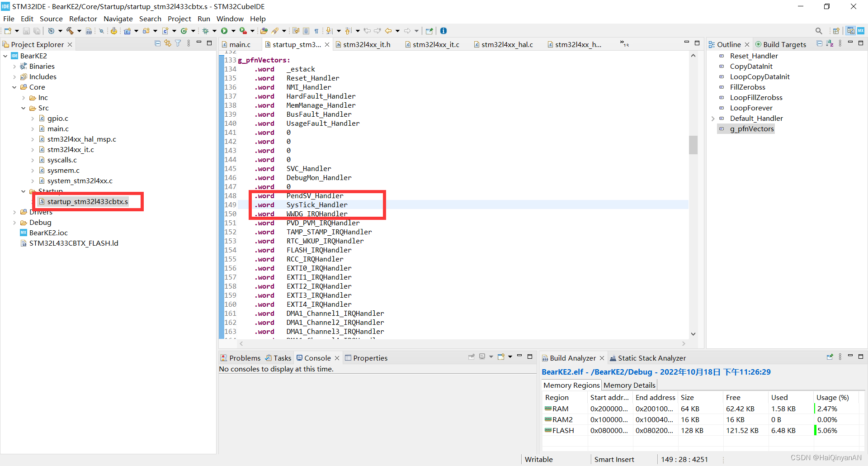Open element information with the blue info icon
868x466 pixels.
tap(443, 31)
